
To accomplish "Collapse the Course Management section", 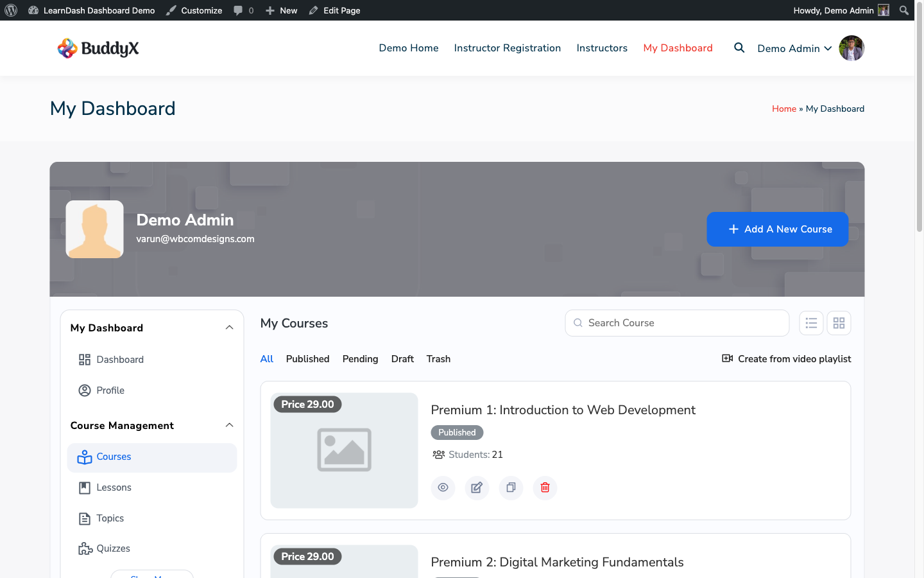I will pyautogui.click(x=229, y=425).
